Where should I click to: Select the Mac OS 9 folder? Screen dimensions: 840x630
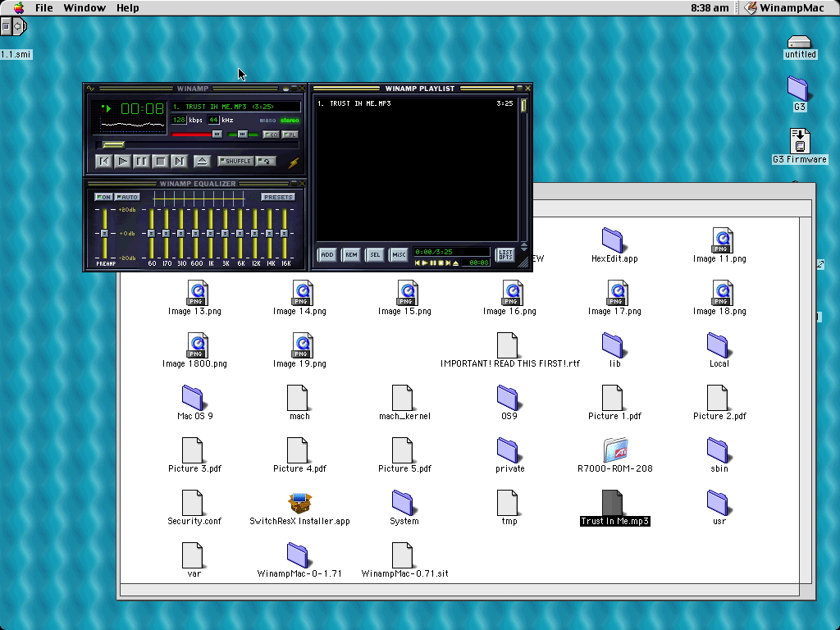(x=194, y=402)
